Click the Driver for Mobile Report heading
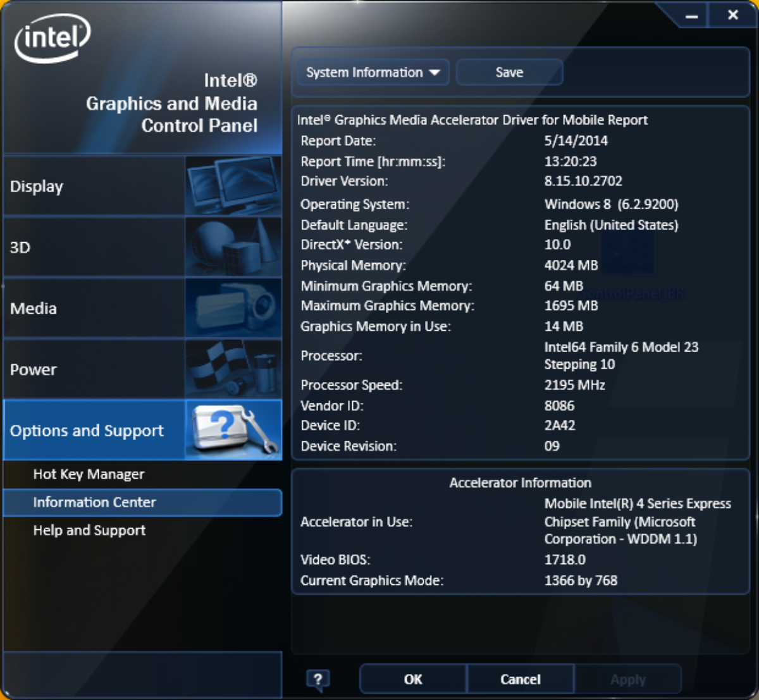 click(x=472, y=120)
